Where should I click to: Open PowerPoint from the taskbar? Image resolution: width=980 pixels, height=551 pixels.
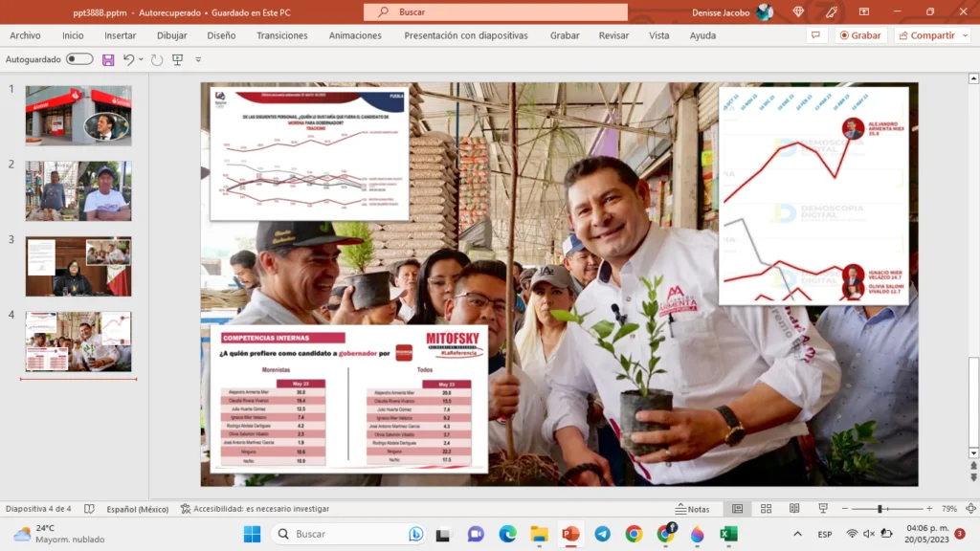click(570, 534)
